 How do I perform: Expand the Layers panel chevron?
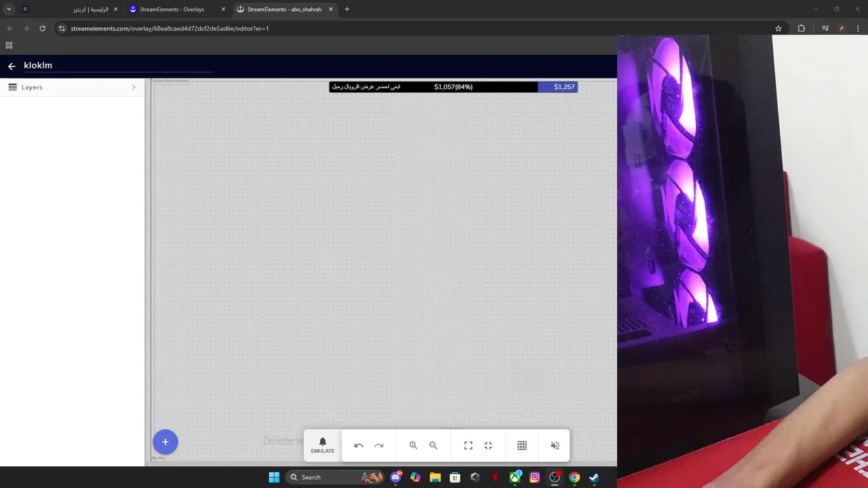pos(134,87)
